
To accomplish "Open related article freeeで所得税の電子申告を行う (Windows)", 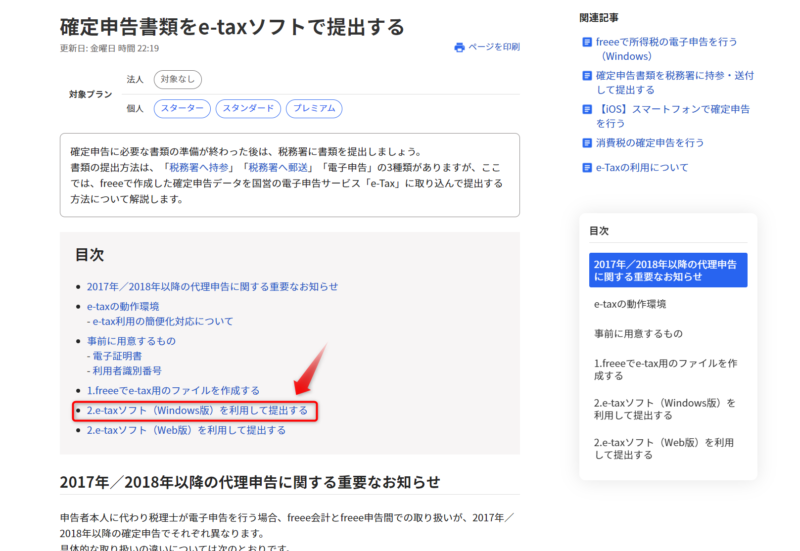I will [666, 49].
